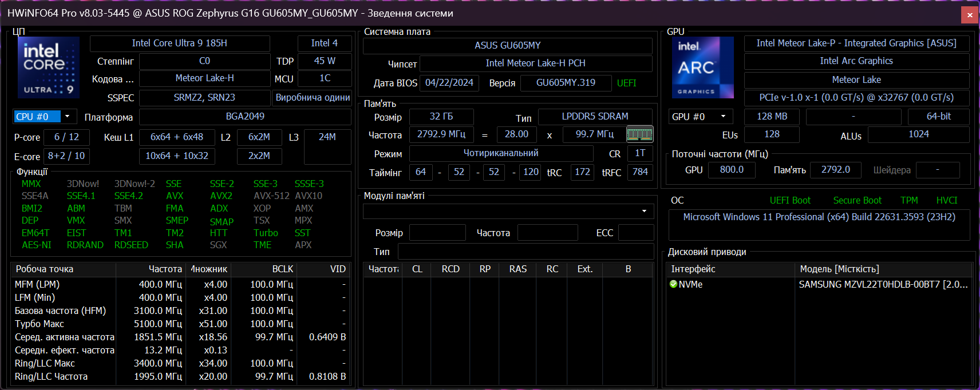This screenshot has width=980, height=390.
Task: Click the P-core 6 / 12 value
Action: click(x=66, y=137)
